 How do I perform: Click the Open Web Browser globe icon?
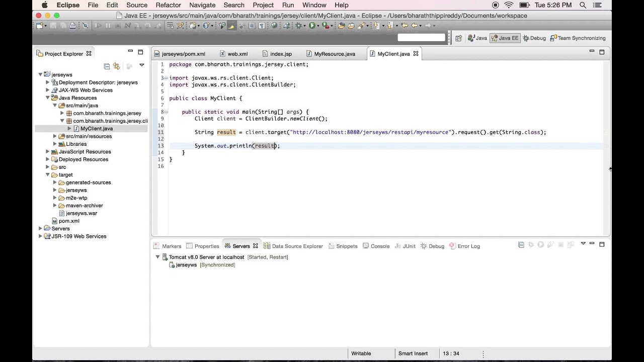(x=274, y=25)
